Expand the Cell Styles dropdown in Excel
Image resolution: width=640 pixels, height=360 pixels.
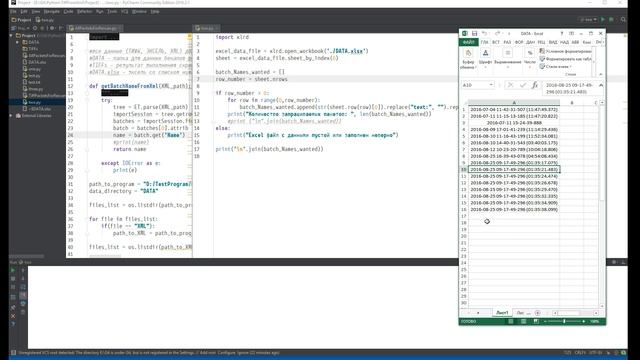tap(556, 67)
